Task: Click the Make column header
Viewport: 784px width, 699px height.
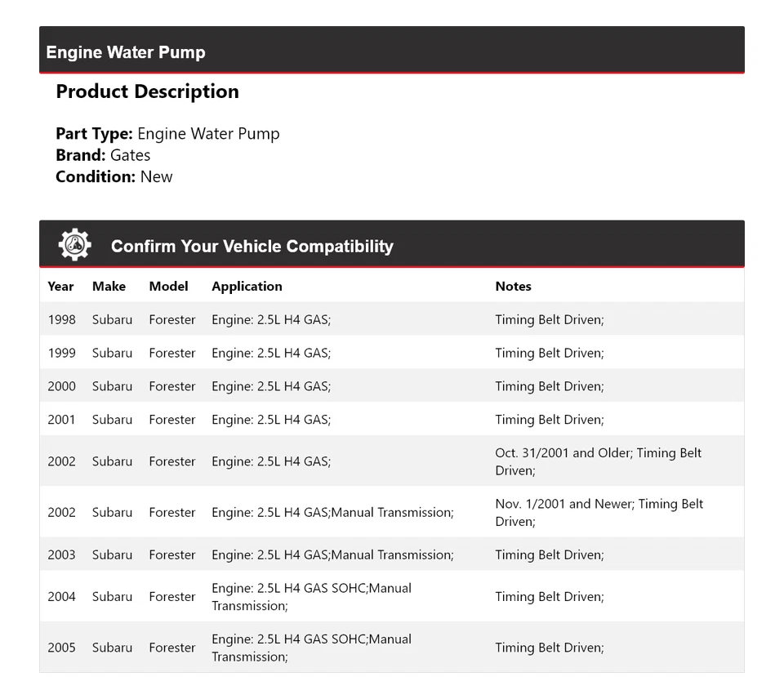Action: coord(109,287)
